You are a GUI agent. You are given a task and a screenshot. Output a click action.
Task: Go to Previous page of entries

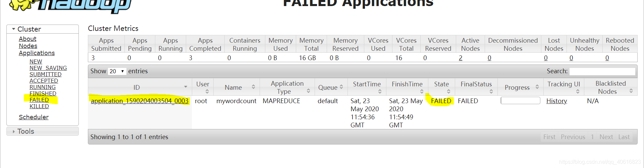pyautogui.click(x=573, y=137)
